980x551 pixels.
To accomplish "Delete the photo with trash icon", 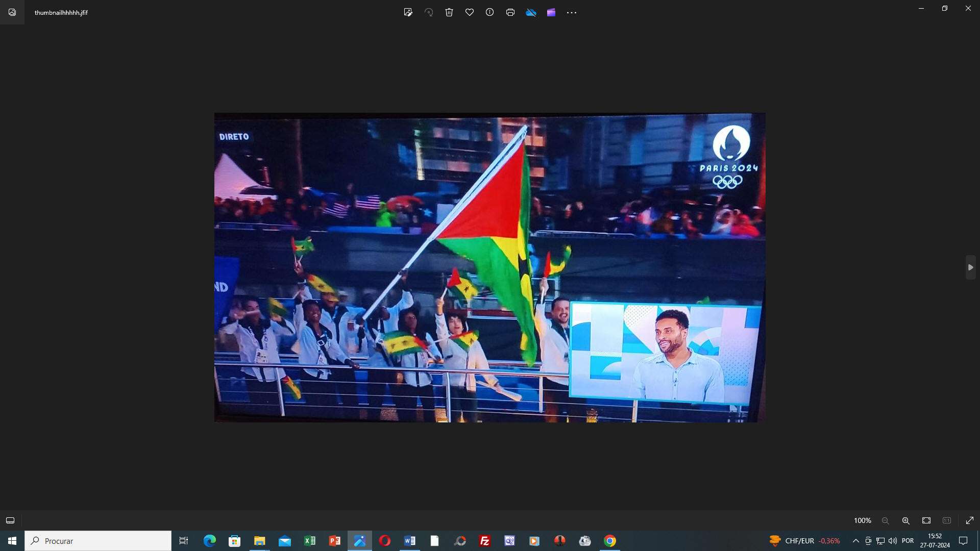I will tap(449, 12).
